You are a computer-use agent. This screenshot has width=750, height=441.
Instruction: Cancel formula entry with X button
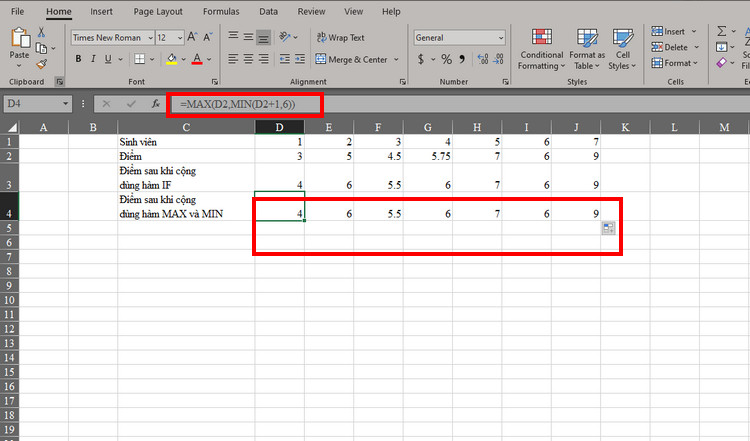[x=106, y=103]
